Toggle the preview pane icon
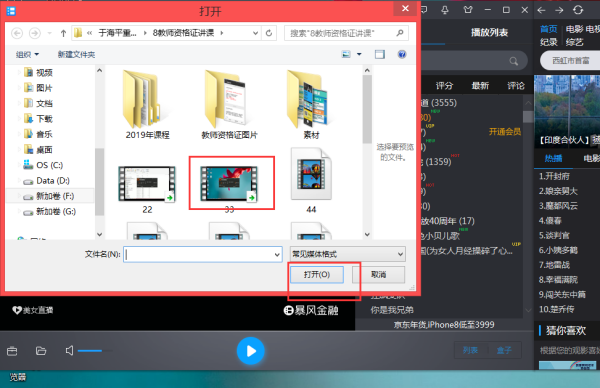The image size is (600, 388). pos(380,54)
